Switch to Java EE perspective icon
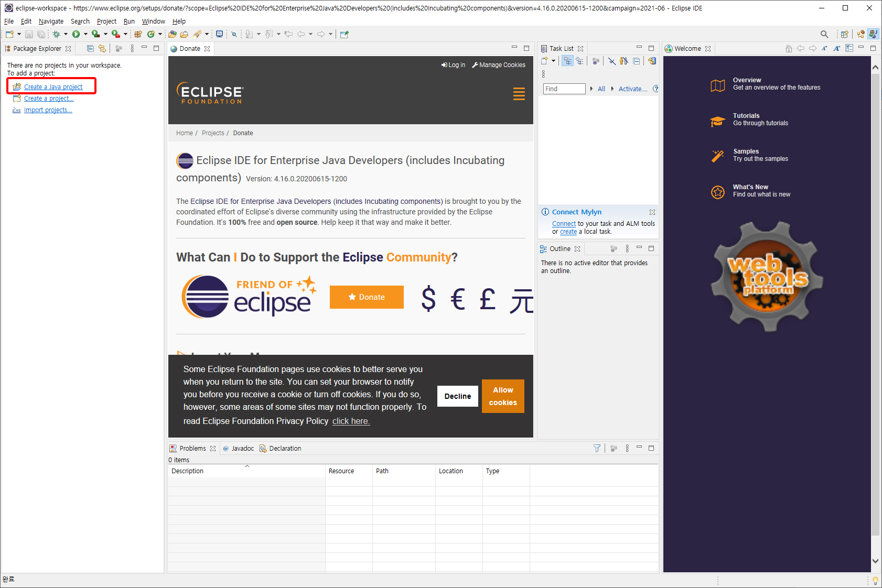 pos(861,34)
